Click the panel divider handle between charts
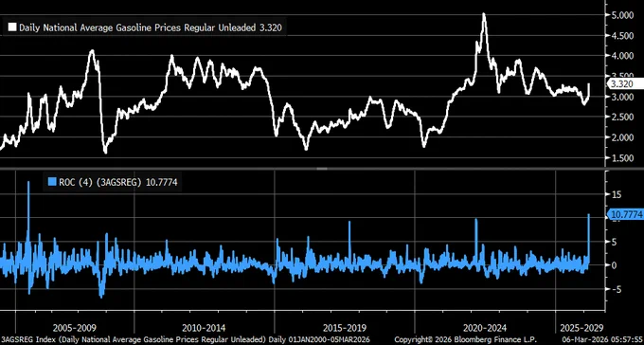Screen dimensions: 644x345 322,168
